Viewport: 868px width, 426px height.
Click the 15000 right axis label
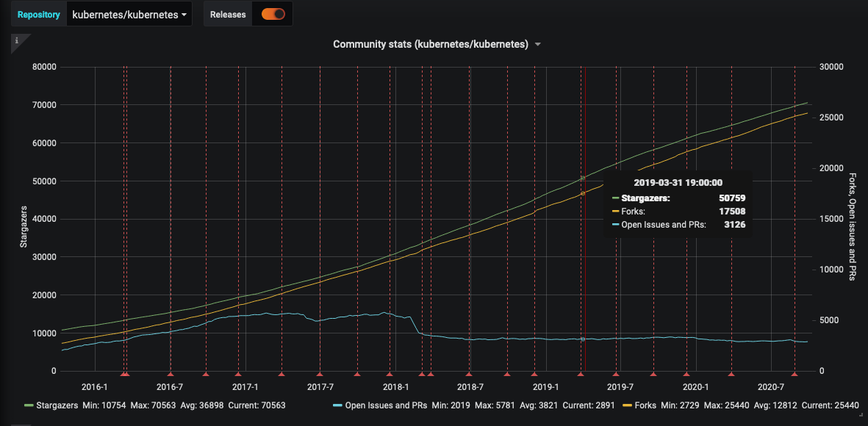(x=830, y=219)
